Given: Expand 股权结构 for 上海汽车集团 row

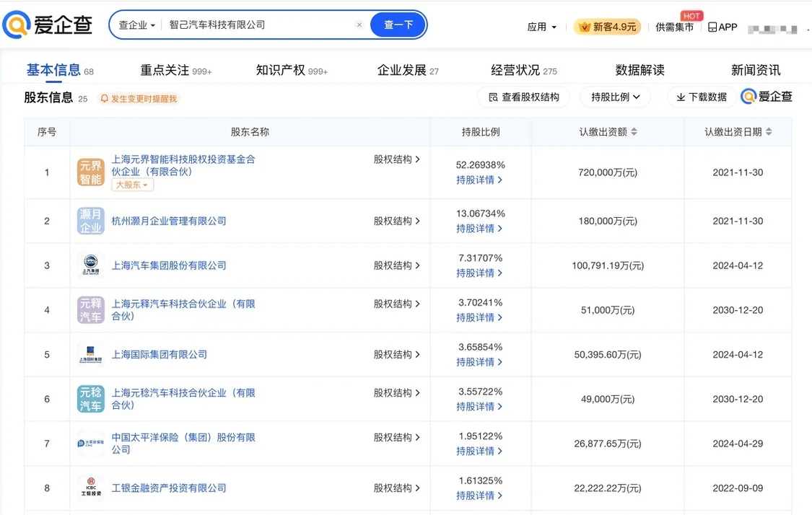Looking at the screenshot, I should coord(397,265).
